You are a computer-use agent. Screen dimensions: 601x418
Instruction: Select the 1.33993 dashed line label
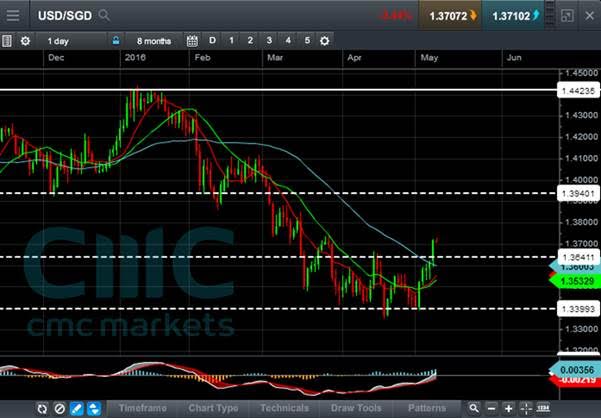click(578, 309)
